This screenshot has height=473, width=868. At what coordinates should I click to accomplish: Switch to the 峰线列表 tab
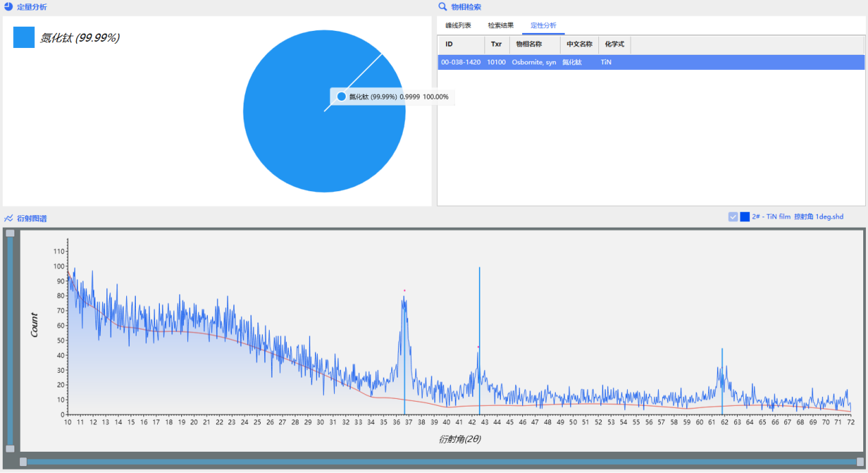458,25
